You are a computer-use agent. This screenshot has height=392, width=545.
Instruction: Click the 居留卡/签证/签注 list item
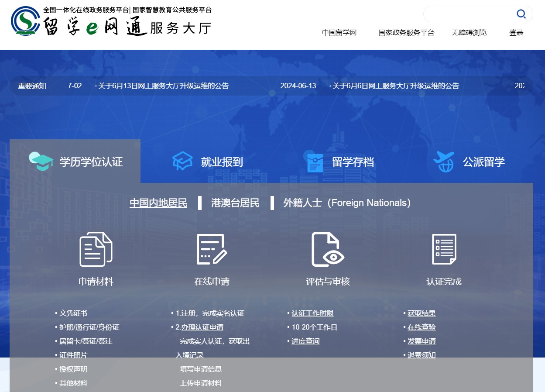point(86,341)
